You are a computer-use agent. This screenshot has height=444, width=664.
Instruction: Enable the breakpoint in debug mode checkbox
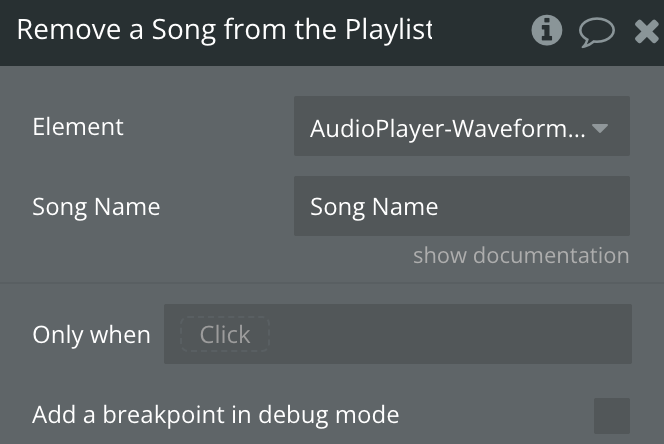(x=612, y=415)
